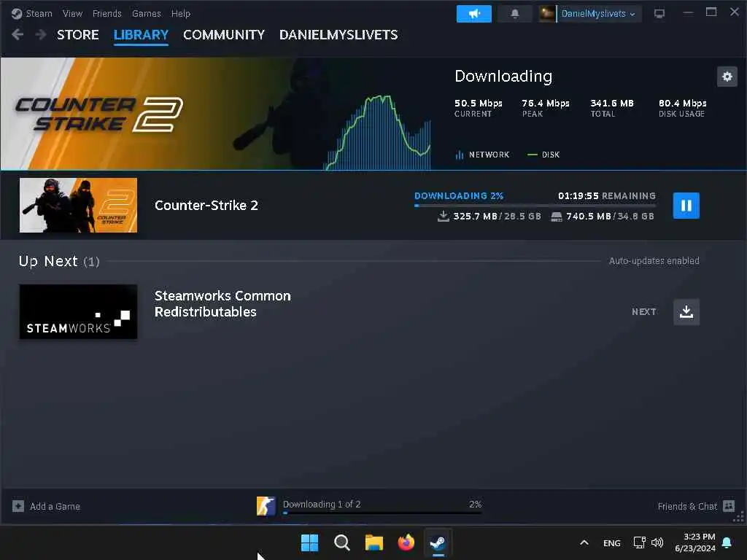
Task: Go forward with the right arrow
Action: click(x=41, y=34)
